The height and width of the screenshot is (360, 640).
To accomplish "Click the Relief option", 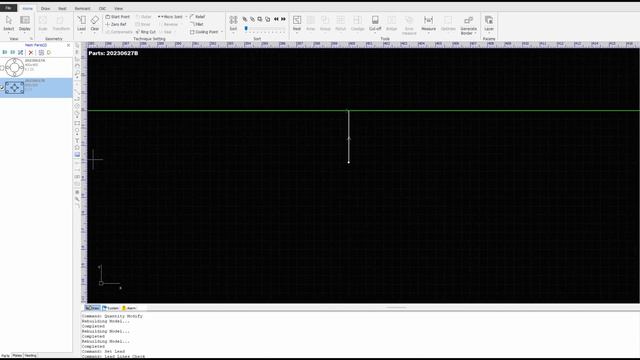I will point(198,17).
